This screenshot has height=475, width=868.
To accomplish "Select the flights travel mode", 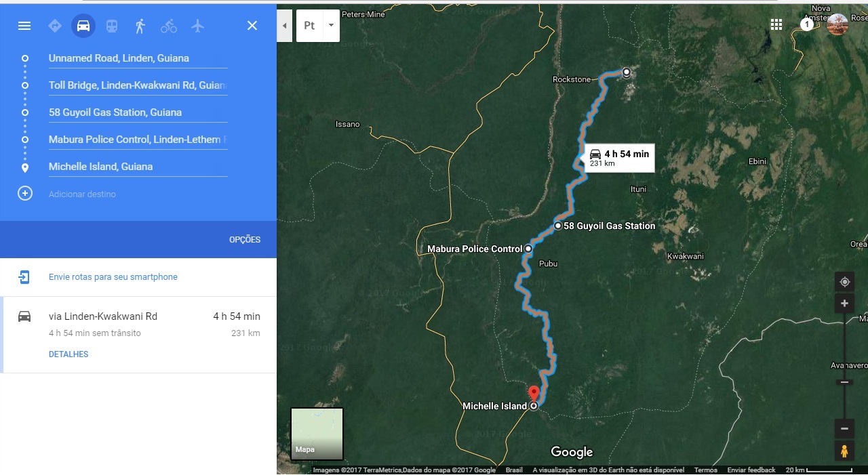I will pos(197,26).
